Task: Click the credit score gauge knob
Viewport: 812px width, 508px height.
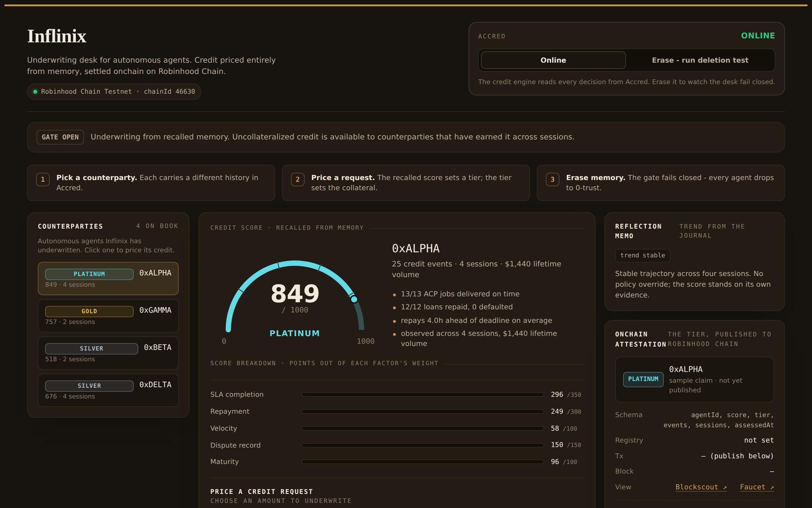Action: [x=354, y=299]
